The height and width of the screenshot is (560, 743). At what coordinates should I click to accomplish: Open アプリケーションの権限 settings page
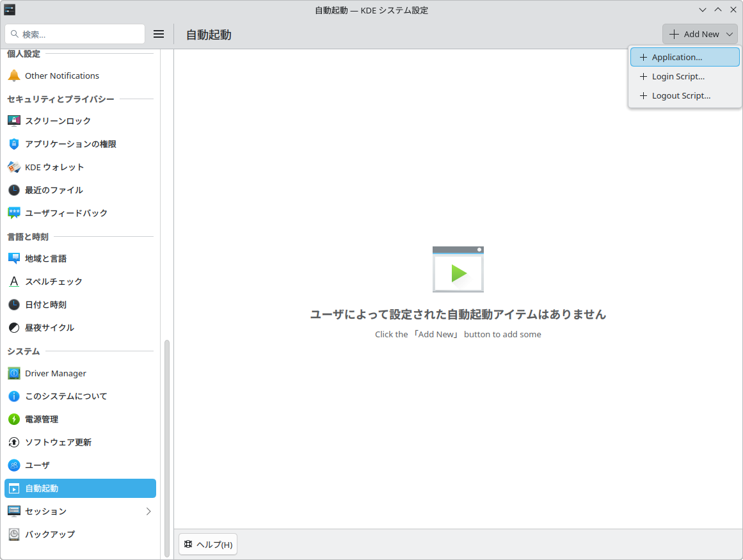(80, 144)
